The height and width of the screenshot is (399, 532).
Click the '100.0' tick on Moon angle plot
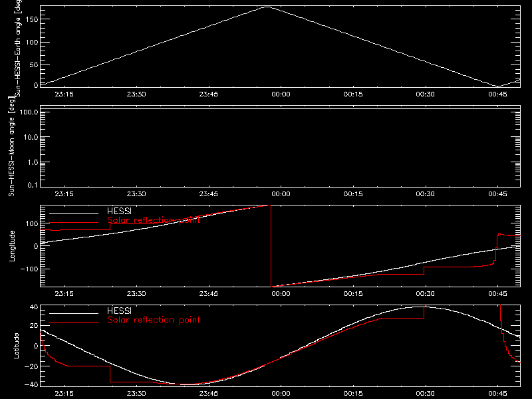29,112
